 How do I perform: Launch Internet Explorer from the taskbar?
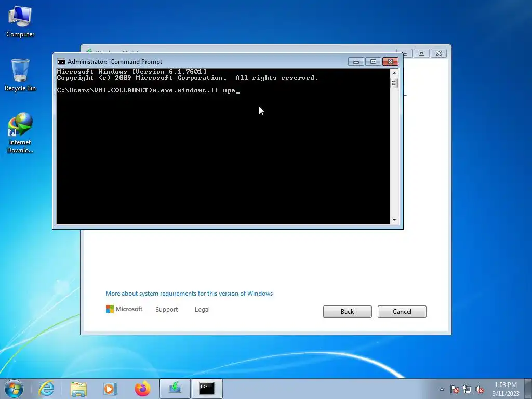46,389
